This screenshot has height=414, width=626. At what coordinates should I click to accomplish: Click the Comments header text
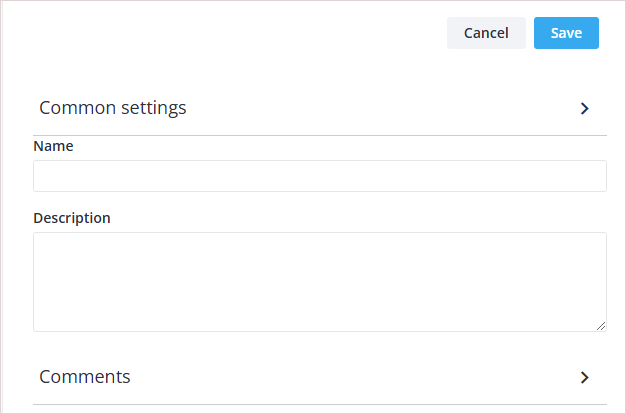[85, 377]
